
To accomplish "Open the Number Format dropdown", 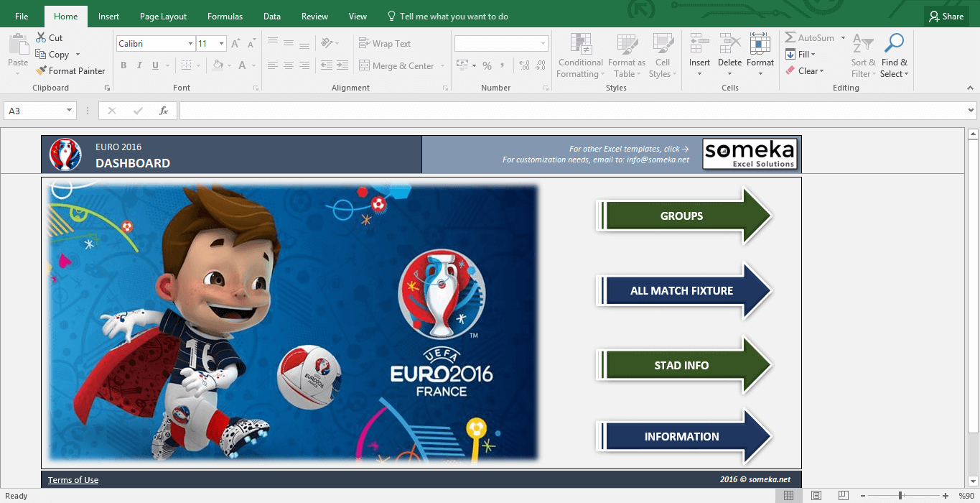I will pyautogui.click(x=543, y=44).
